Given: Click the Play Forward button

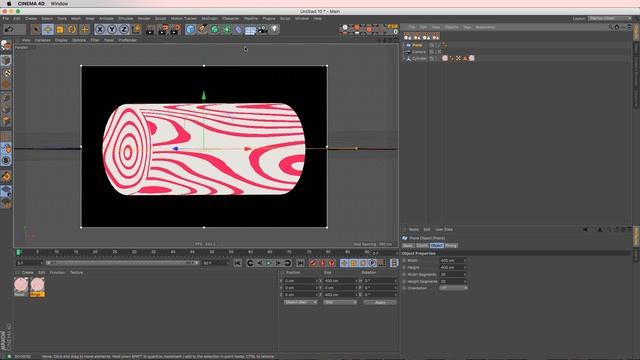Looking at the screenshot, I should click(x=269, y=263).
